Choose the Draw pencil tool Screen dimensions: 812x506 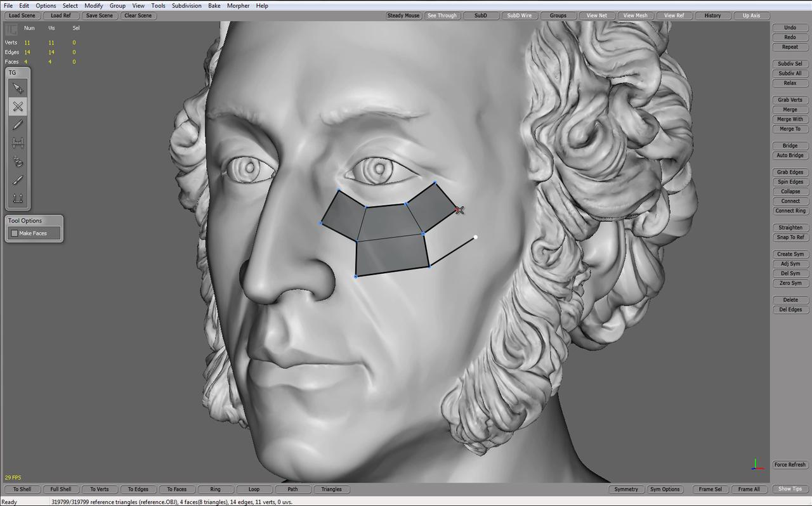(x=18, y=125)
